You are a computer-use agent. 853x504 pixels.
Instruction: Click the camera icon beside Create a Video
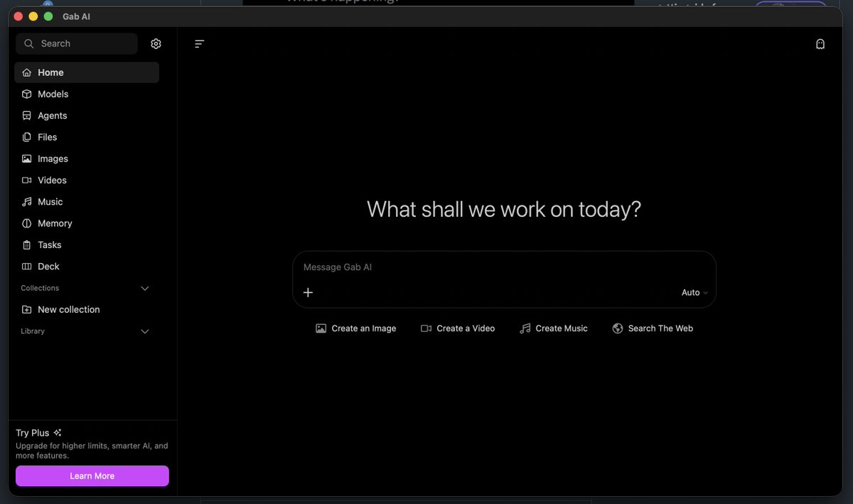pos(426,328)
